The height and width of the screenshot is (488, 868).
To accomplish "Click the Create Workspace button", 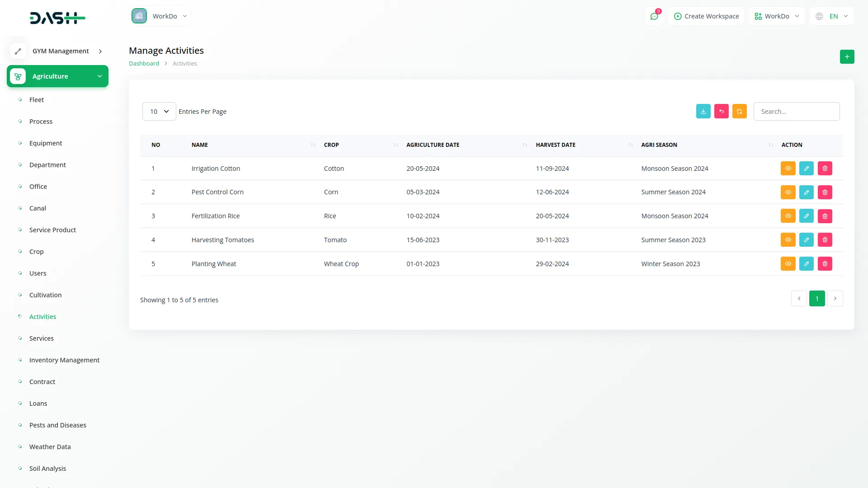I will [706, 16].
